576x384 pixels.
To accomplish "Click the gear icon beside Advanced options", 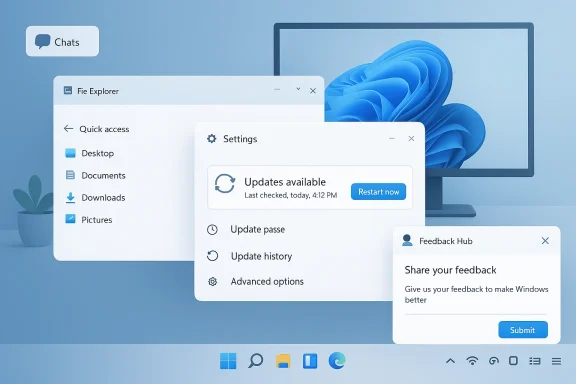I will click(x=212, y=282).
